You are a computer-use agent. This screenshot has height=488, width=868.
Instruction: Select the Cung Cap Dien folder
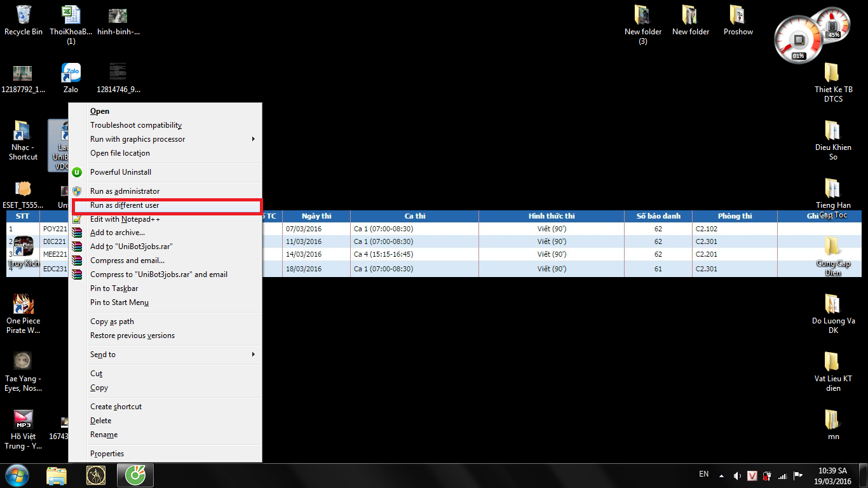point(833,256)
